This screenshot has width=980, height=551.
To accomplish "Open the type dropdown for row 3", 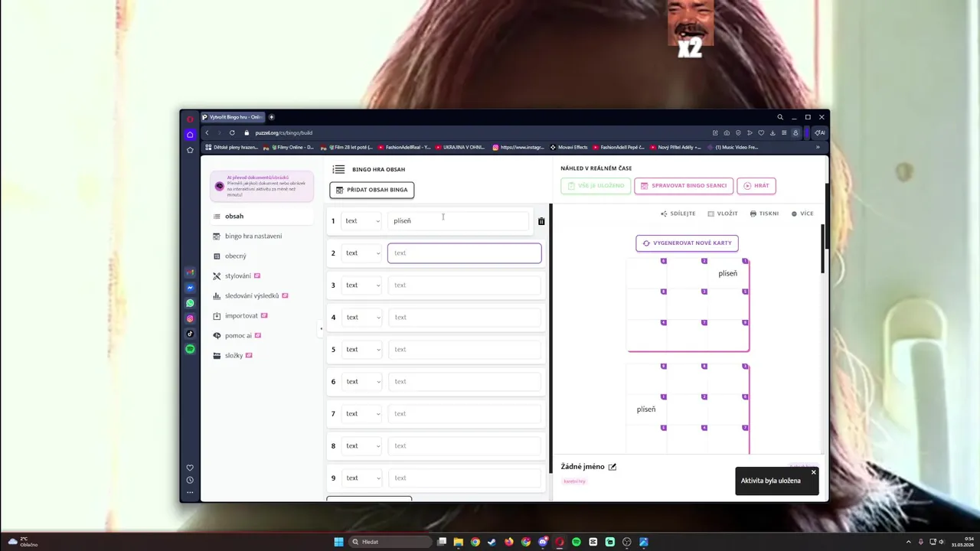I will coord(361,285).
